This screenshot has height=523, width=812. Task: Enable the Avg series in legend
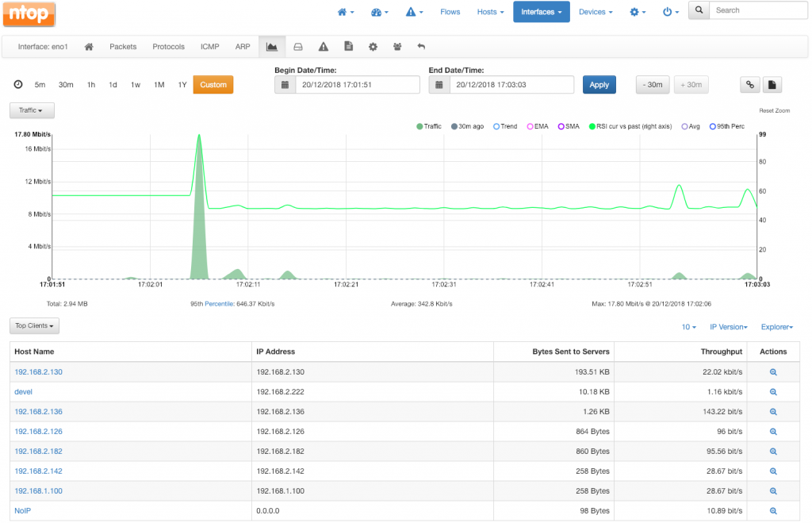pyautogui.click(x=691, y=126)
